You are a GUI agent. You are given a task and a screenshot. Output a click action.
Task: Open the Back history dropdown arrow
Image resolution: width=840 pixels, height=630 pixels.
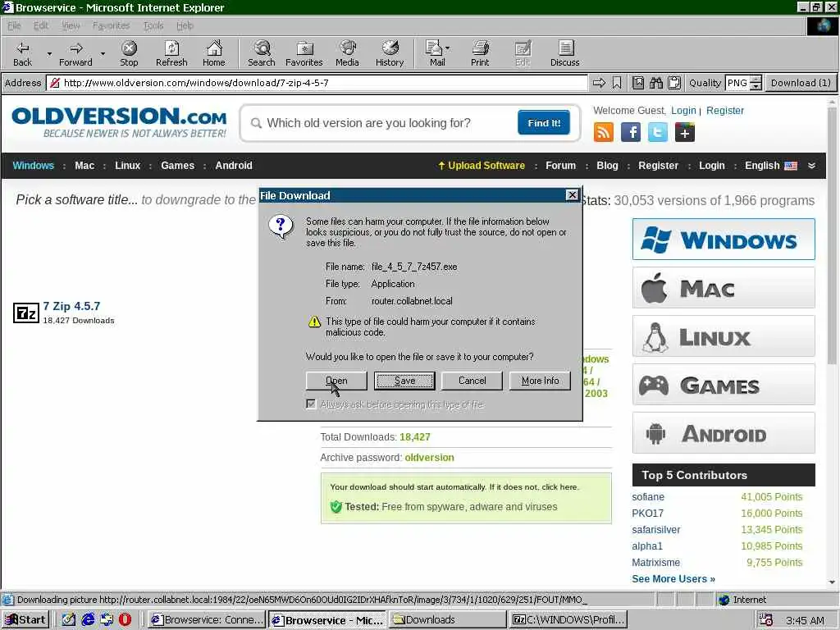coord(49,53)
